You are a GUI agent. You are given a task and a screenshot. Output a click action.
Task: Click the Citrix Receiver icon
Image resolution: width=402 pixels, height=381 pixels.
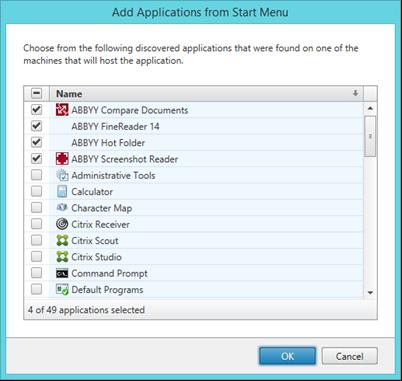point(62,224)
